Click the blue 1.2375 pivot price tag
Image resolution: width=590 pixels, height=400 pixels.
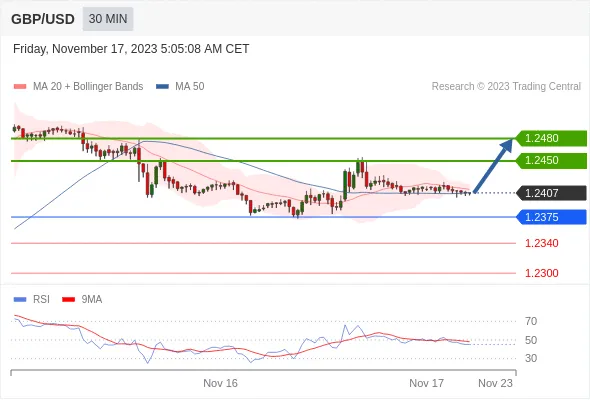tap(551, 217)
